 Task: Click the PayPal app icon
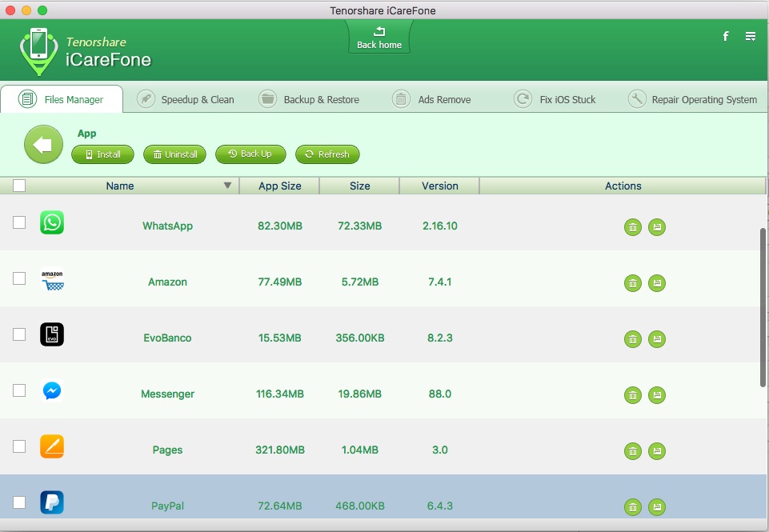52,502
